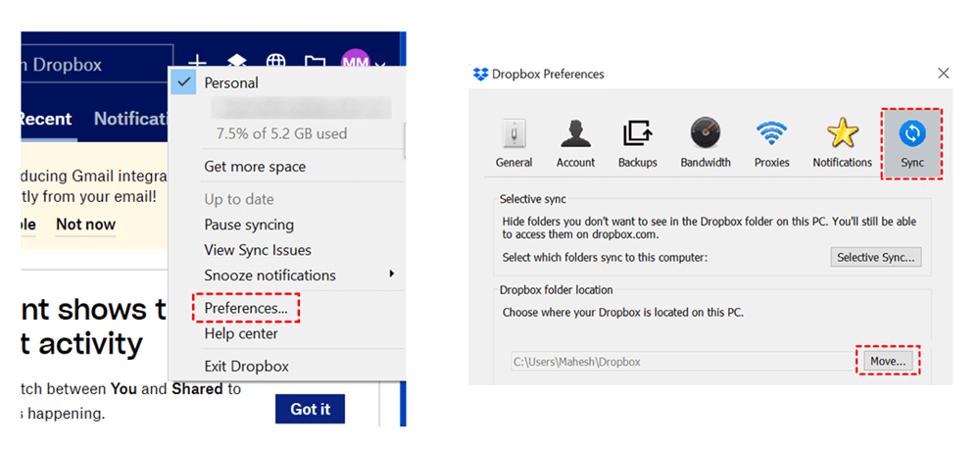Open the Account preferences tab
The width and height of the screenshot is (980, 452).
(575, 144)
